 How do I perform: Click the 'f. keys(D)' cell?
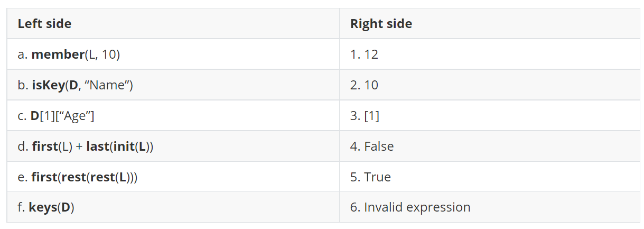pos(46,207)
